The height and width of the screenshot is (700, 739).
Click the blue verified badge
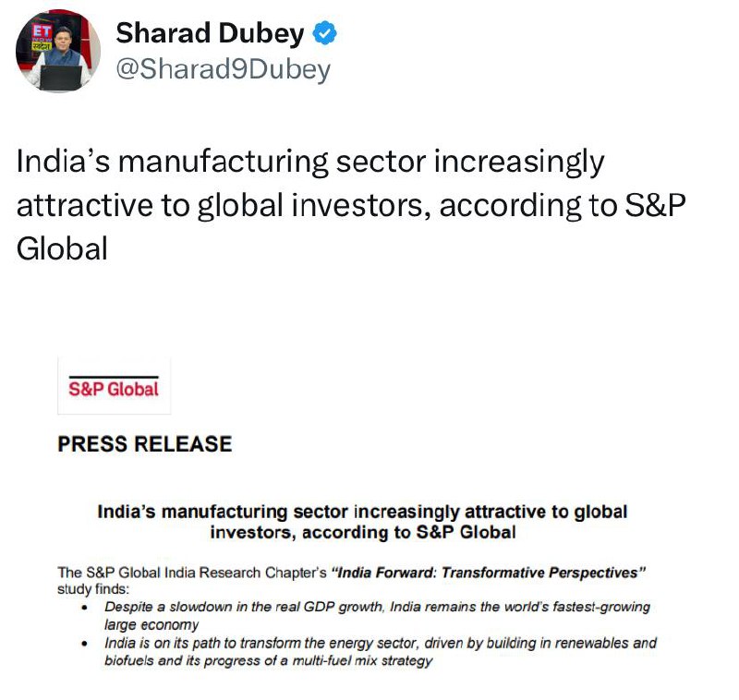[325, 33]
